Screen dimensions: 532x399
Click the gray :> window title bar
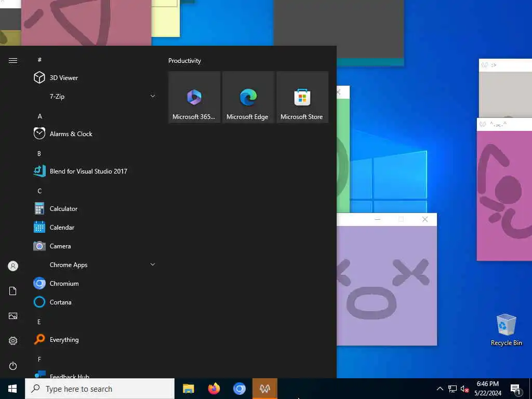pos(506,65)
